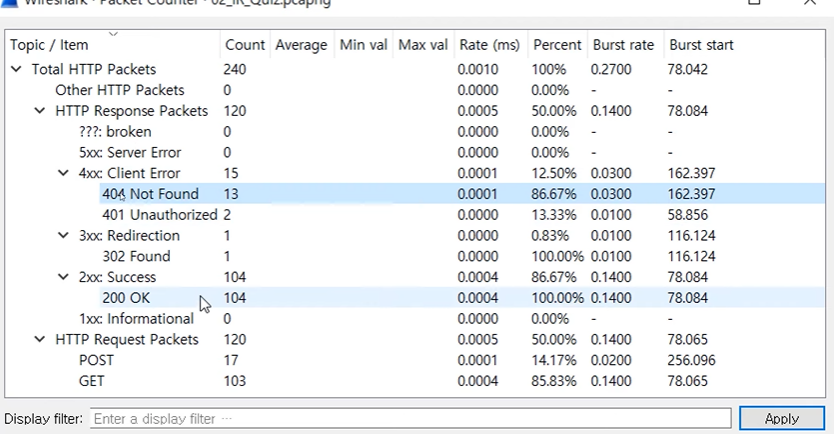The image size is (834, 434).
Task: Click the burst start 256.096 for POST
Action: point(691,360)
